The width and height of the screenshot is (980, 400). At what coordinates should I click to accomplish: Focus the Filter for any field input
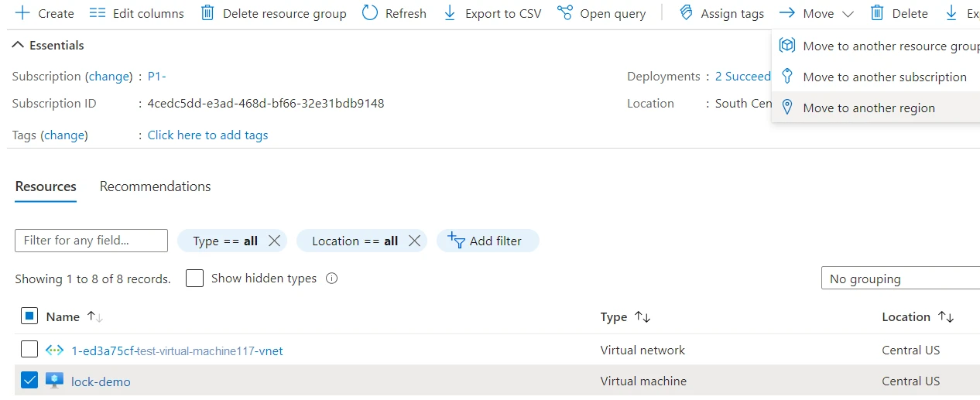pyautogui.click(x=91, y=241)
